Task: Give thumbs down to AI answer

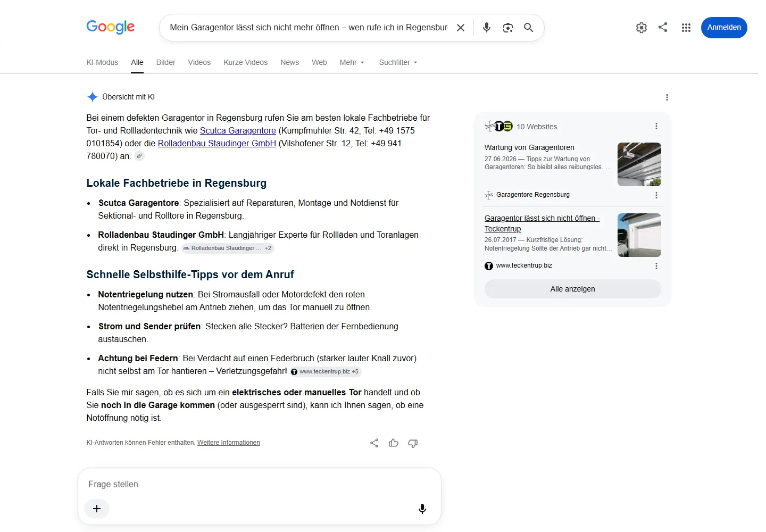Action: [413, 443]
